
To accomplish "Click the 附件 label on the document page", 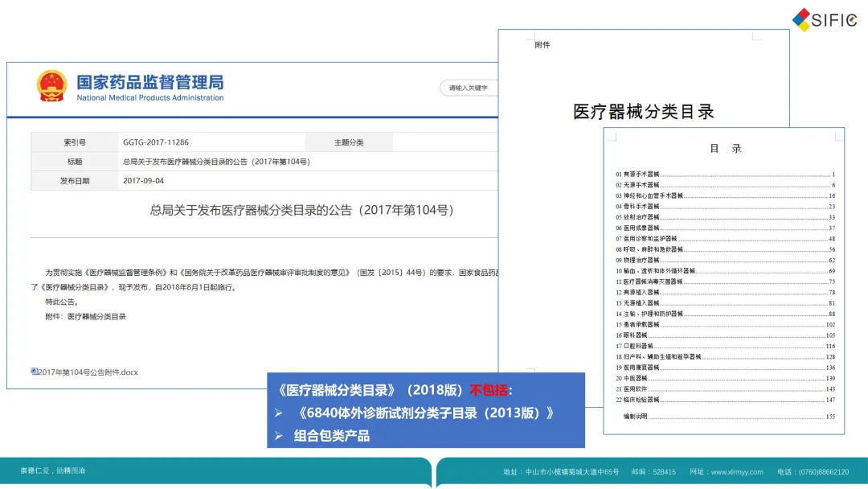I will (542, 45).
